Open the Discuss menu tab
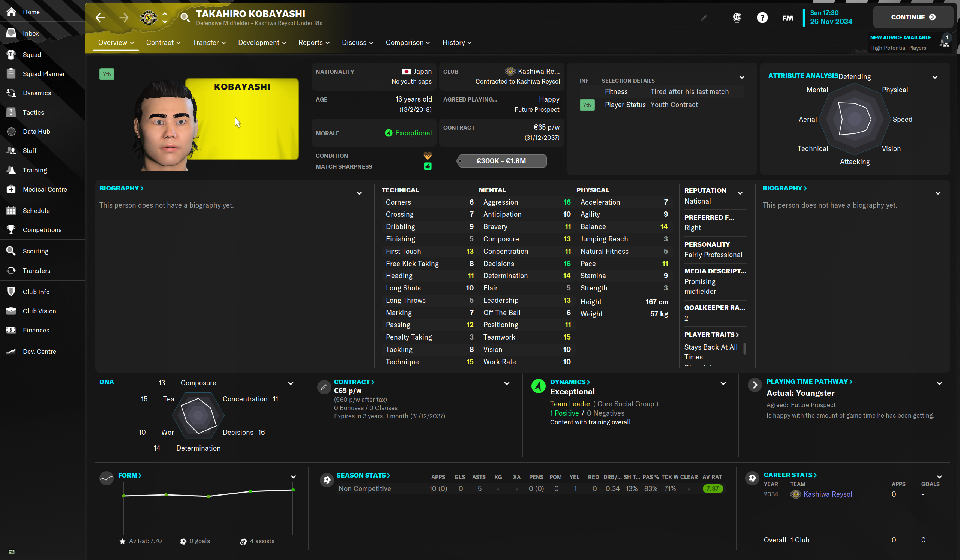 click(357, 43)
